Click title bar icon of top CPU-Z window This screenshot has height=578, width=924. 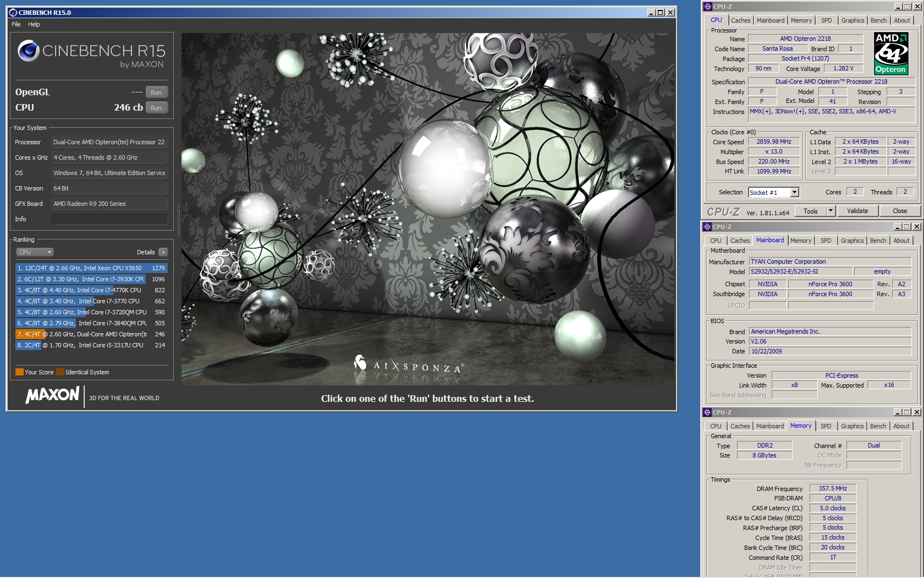point(708,7)
